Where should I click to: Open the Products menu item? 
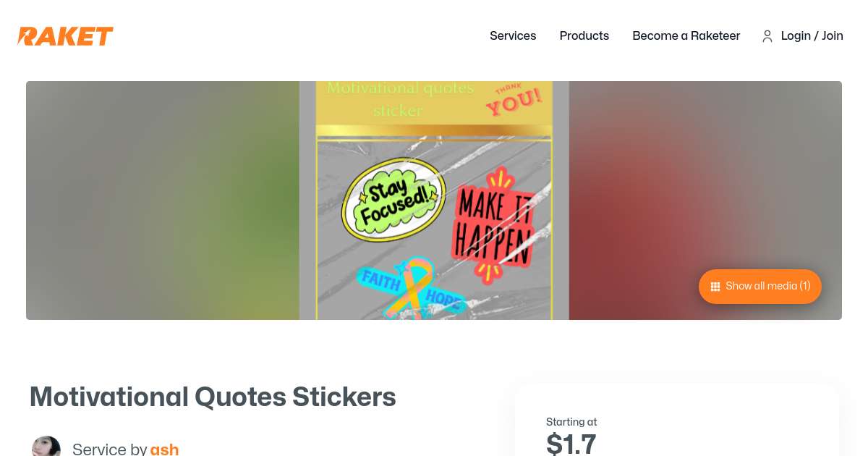[x=584, y=36]
